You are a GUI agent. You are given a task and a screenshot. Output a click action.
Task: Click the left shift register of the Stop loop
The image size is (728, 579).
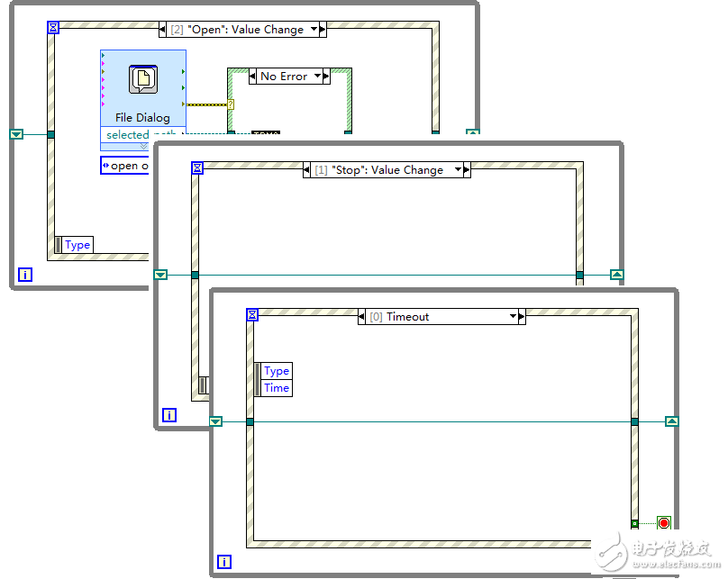pyautogui.click(x=160, y=275)
